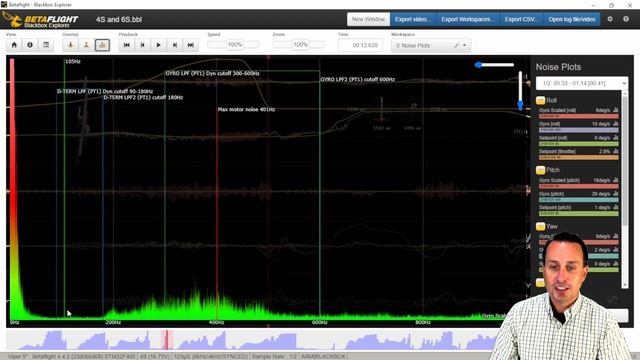The image size is (640, 360).
Task: Click Export Workspaces...
Action: 468,19
